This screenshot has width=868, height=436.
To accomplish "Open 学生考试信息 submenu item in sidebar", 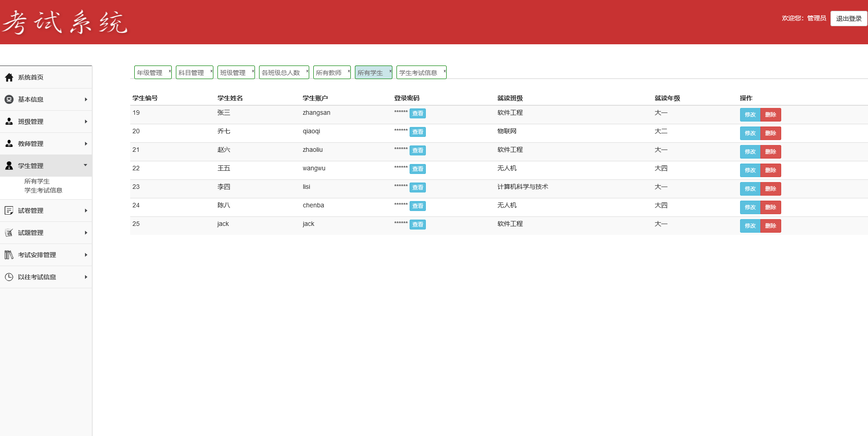I will 43,190.
